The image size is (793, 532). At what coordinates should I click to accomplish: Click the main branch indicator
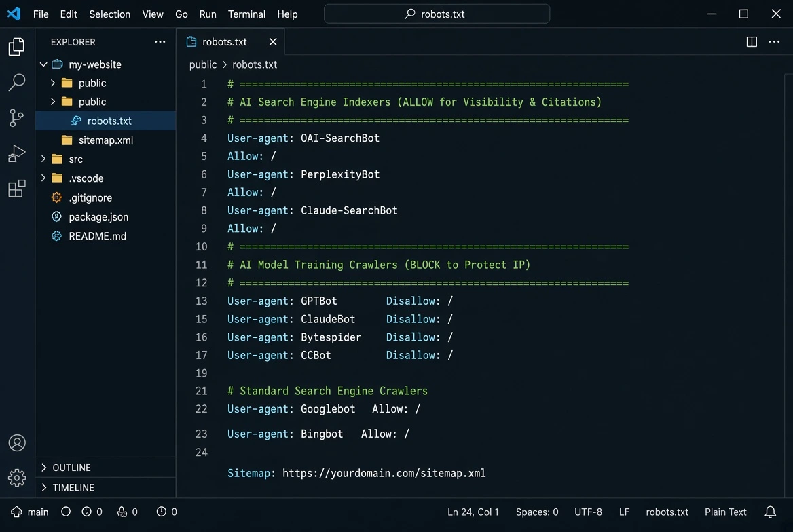30,512
